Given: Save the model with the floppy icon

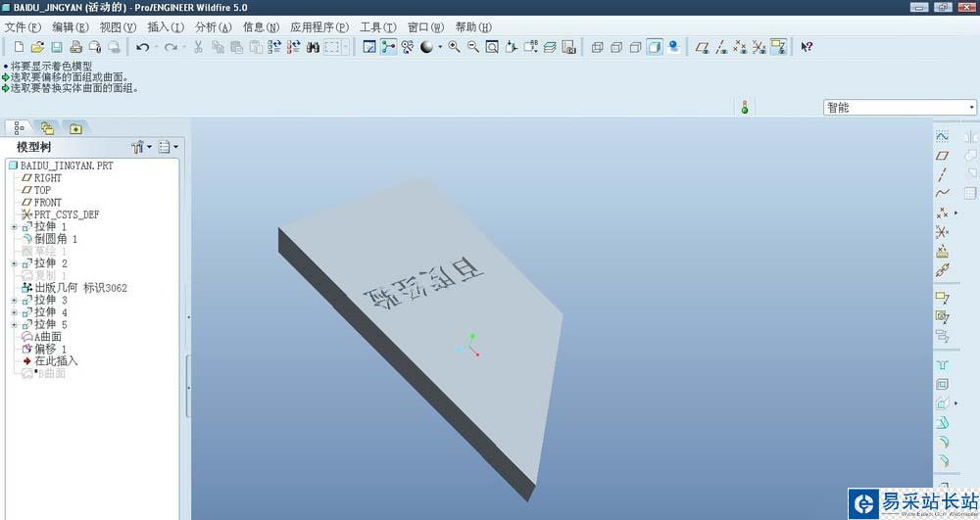Looking at the screenshot, I should [x=57, y=47].
